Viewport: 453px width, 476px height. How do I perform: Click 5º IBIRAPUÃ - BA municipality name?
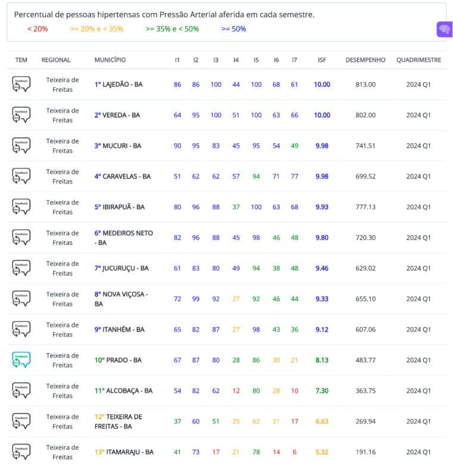pos(119,207)
